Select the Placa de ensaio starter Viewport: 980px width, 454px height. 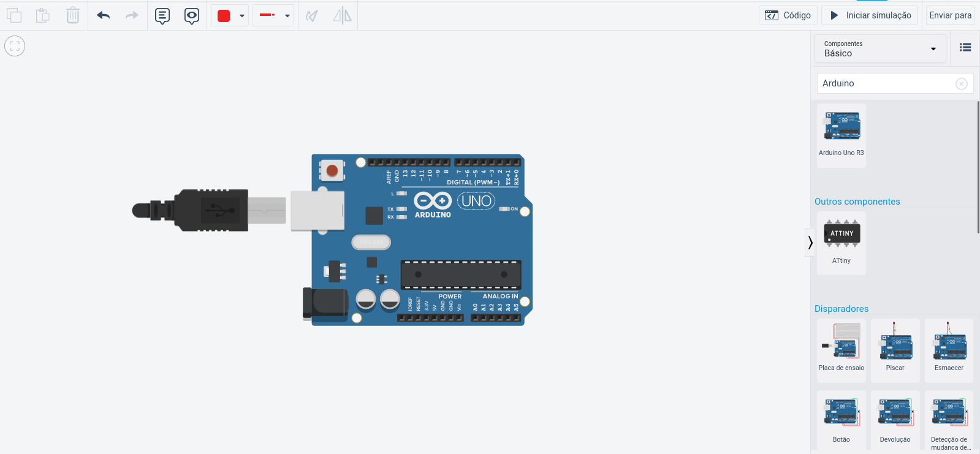pyautogui.click(x=841, y=350)
